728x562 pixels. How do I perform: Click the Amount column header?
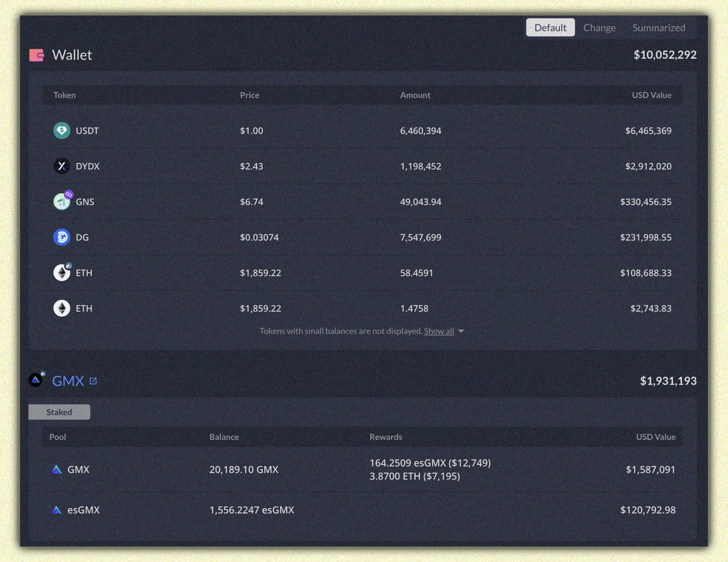coord(415,95)
